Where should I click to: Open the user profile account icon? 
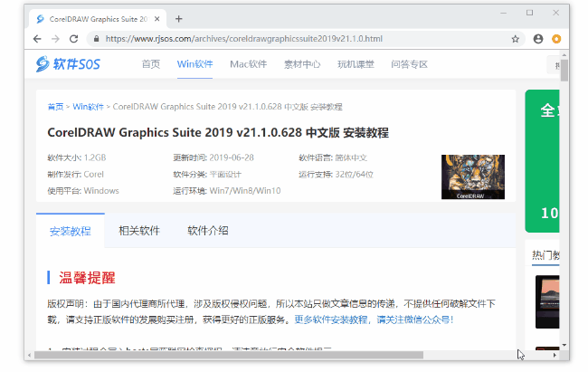(538, 39)
